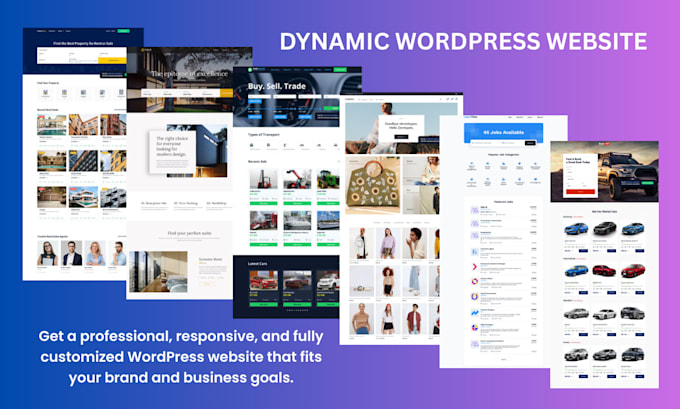680x409 pixels.
Task: Click the green button in real estate site header
Action: [124, 31]
